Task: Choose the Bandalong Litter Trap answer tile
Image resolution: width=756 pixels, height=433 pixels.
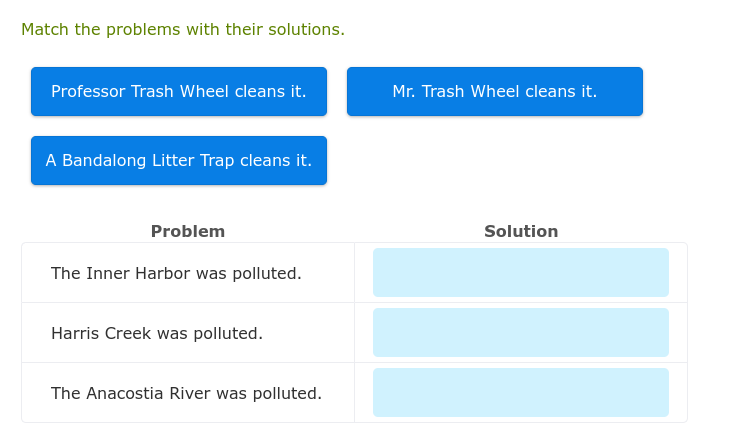Action: [x=179, y=161]
